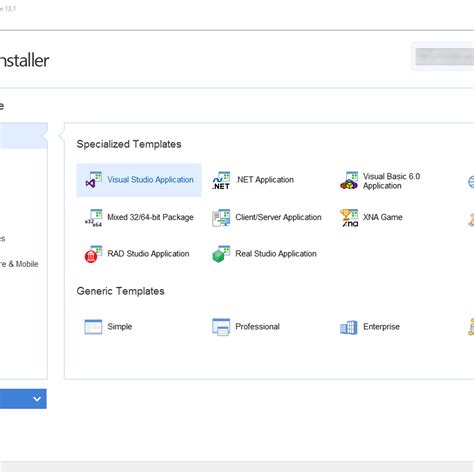Viewport: 474px width, 474px height.
Task: Select the Client/Server Application icon
Action: tap(221, 218)
